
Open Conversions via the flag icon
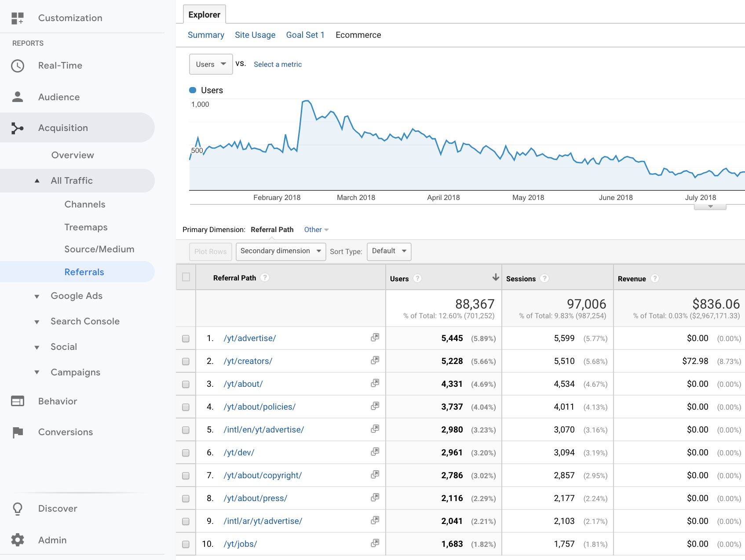point(18,433)
